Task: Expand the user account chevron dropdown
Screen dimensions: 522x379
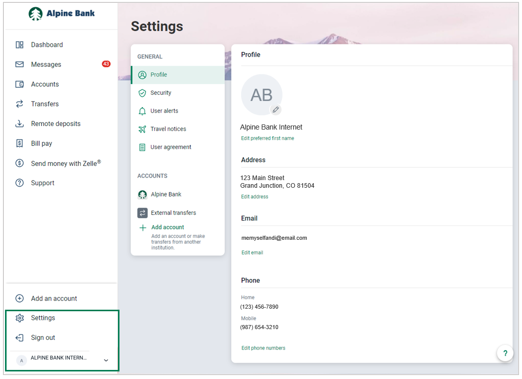Action: [106, 360]
